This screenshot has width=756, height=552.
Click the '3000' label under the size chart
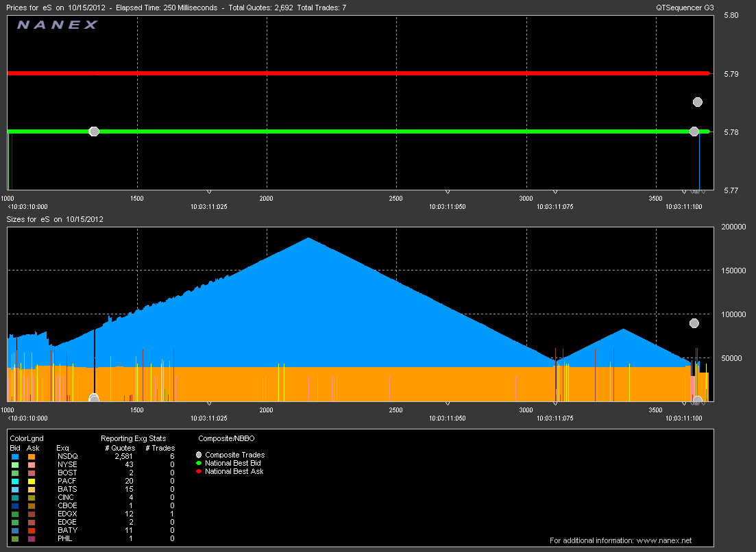[x=526, y=410]
